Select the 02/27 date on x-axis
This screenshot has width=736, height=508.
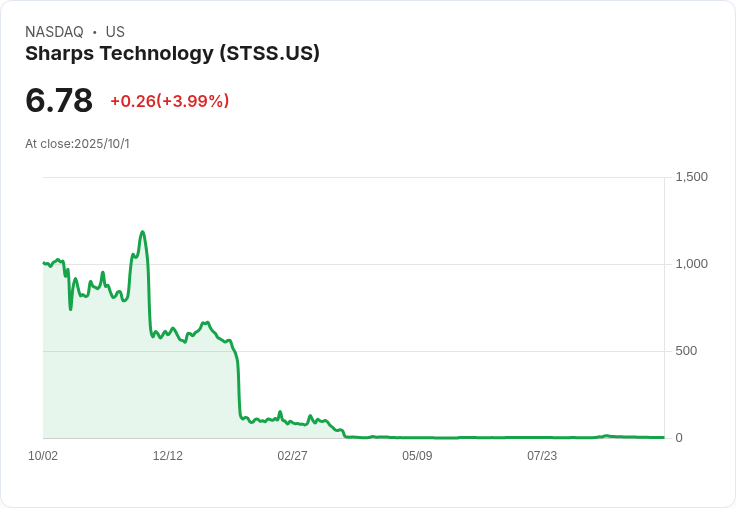[x=292, y=456]
